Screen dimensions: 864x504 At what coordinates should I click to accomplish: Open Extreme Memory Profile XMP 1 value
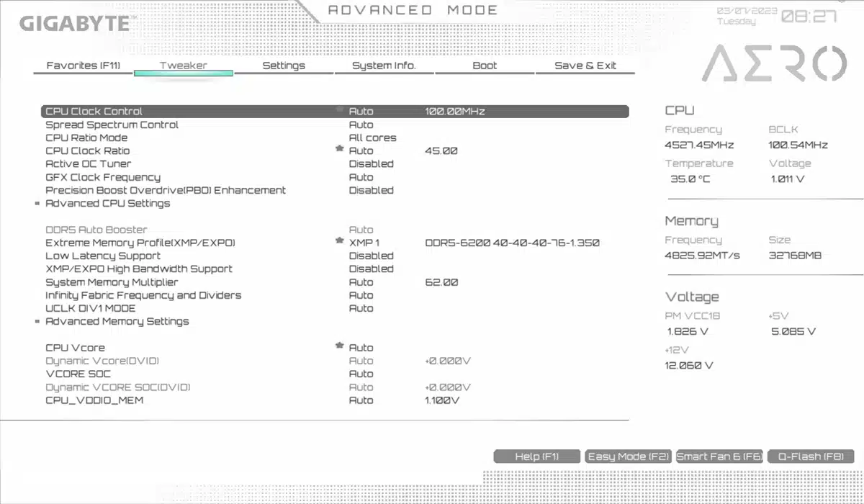tap(364, 243)
